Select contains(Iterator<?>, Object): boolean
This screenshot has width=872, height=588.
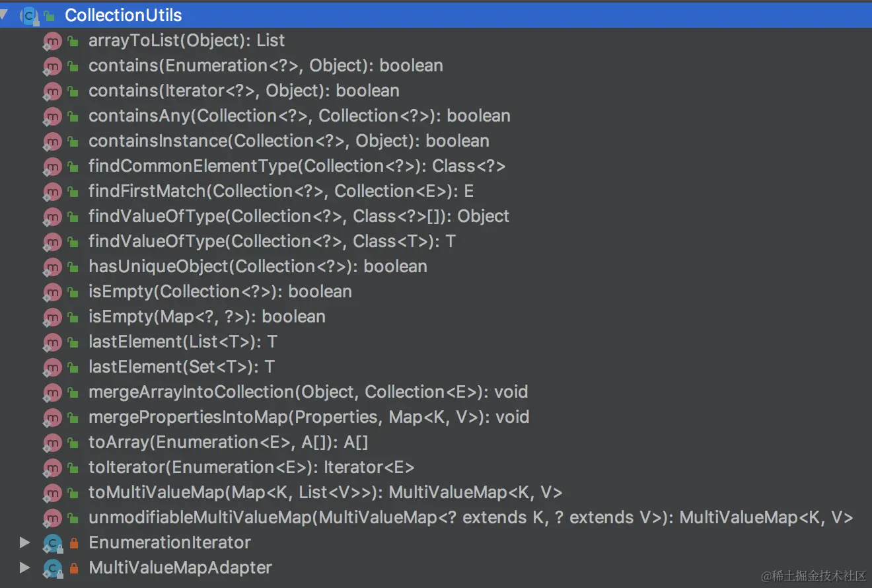tap(244, 91)
